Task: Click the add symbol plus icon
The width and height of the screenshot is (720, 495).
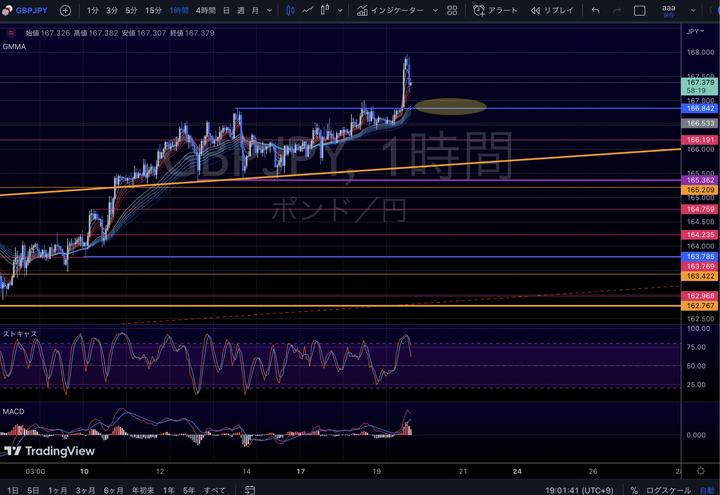Action: pos(66,10)
